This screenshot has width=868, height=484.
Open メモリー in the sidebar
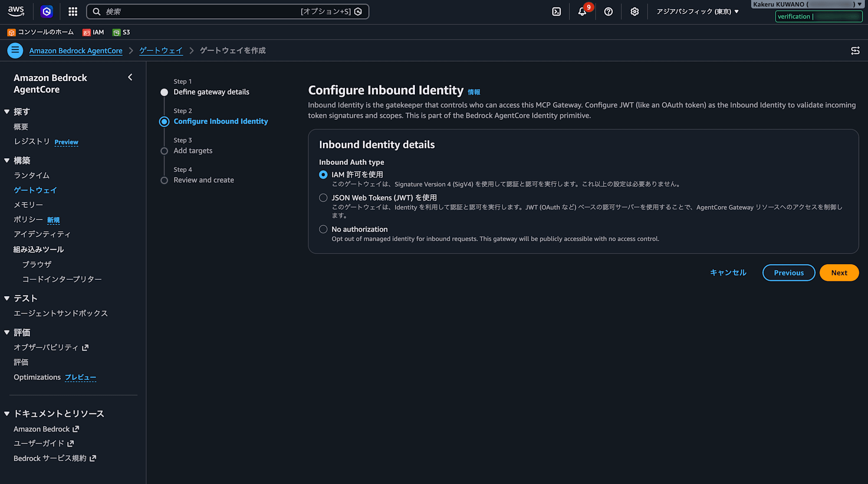pos(28,205)
